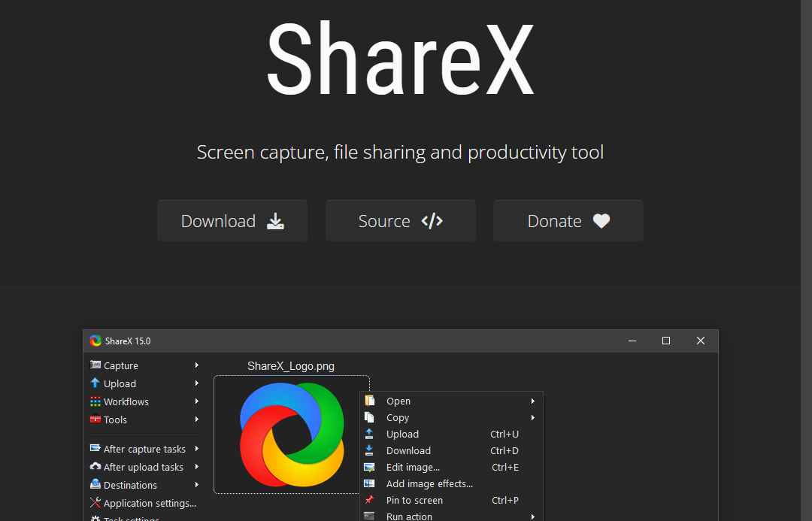The image size is (812, 521).
Task: Click the Destinations icon in the sidebar
Action: [95, 485]
